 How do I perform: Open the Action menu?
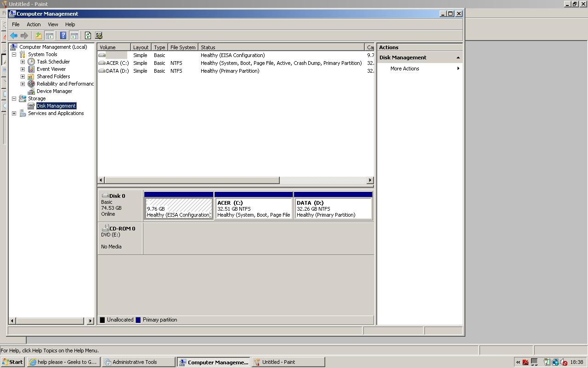(x=34, y=24)
